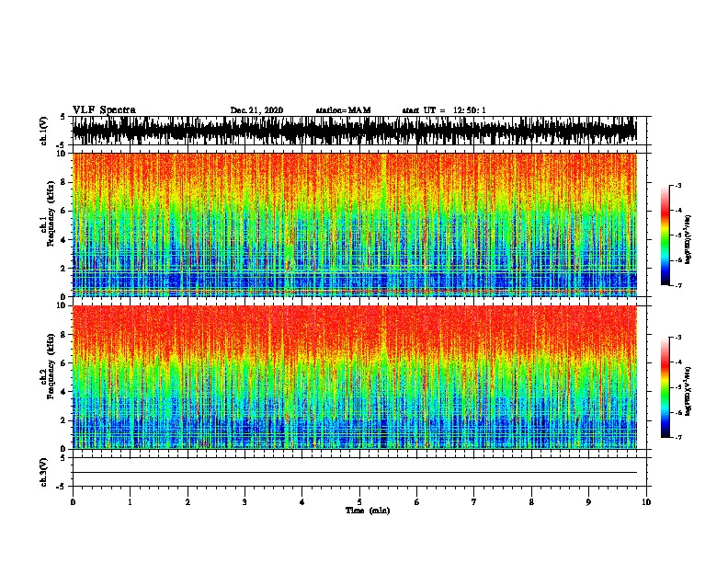Click the "VLF Spectra" plot title
728x563 pixels.
(104, 109)
